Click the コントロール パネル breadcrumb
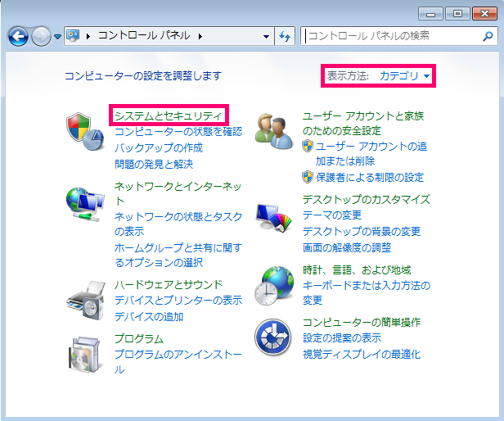The width and height of the screenshot is (504, 421). tap(144, 35)
